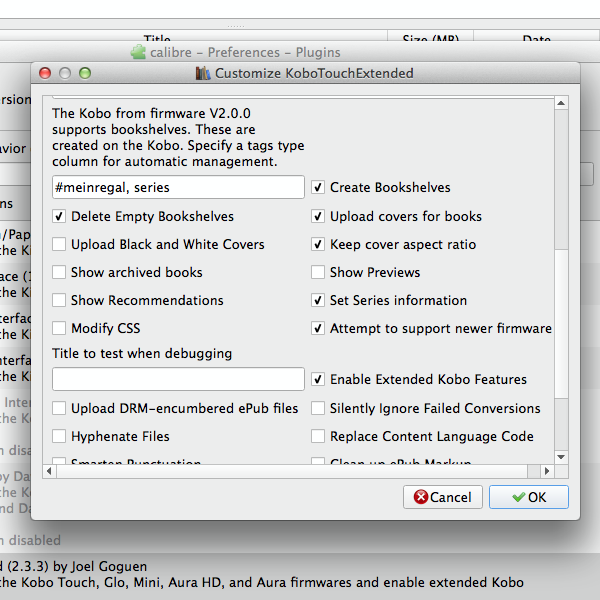The width and height of the screenshot is (600, 600).
Task: Enable Silently Ignore Failed Conversions
Action: click(318, 408)
